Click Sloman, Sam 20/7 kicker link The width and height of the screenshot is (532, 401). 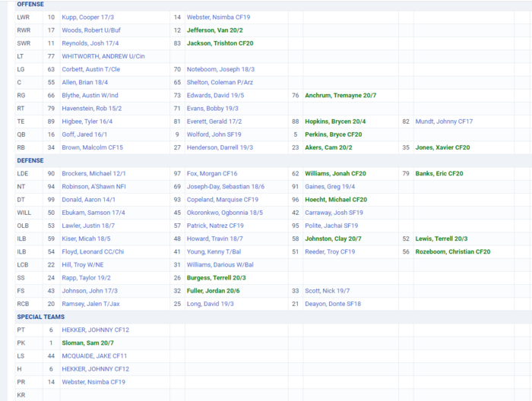(x=87, y=343)
